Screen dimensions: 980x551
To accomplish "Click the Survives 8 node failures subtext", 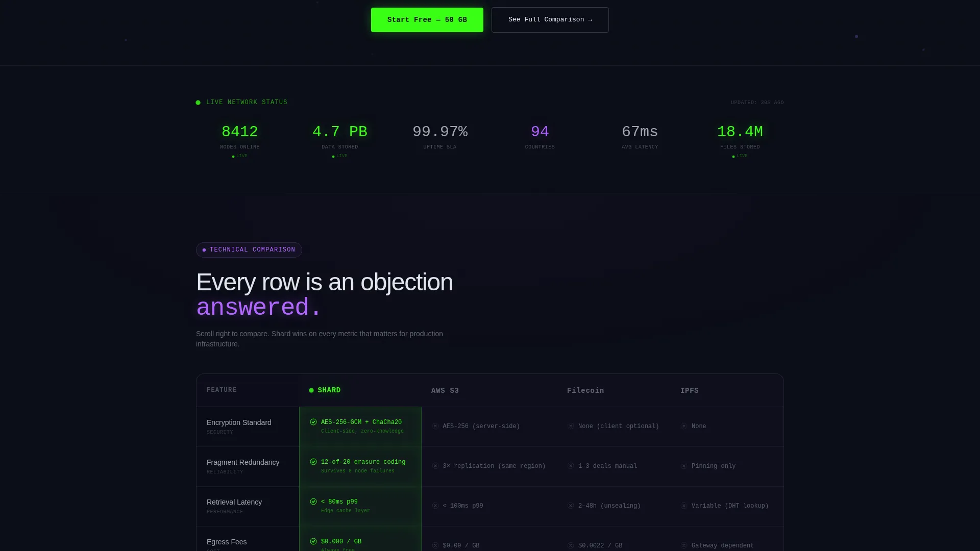I will 358,471.
